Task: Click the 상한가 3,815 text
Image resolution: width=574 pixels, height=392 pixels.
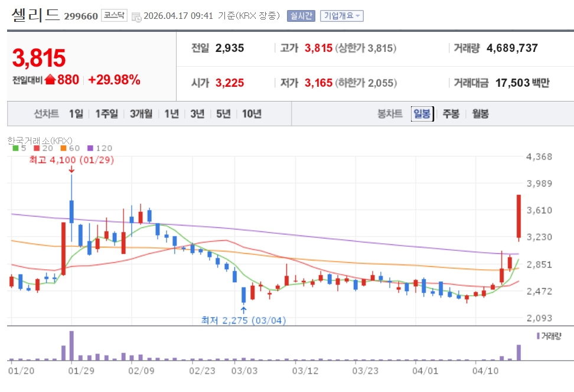Action: click(366, 48)
